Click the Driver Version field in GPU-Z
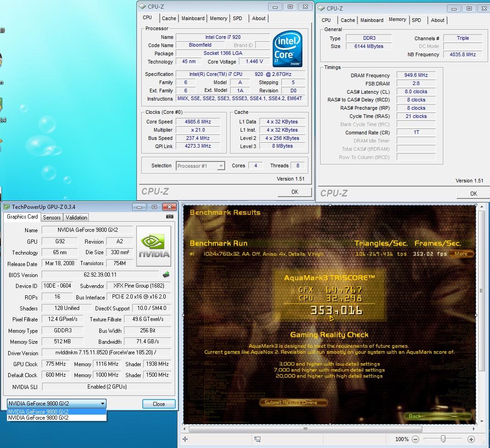The width and height of the screenshot is (490, 448). [x=106, y=352]
